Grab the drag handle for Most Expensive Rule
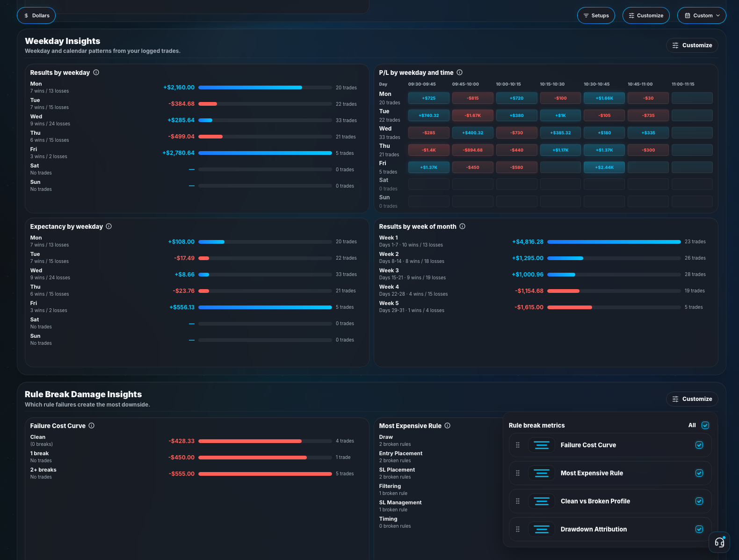Screen dimensions: 739x560 point(518,473)
